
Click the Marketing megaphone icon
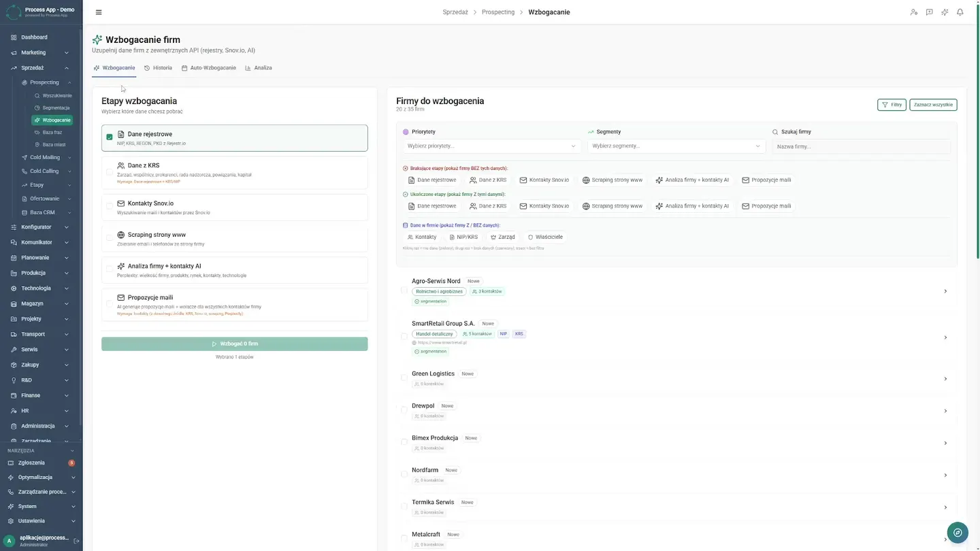(14, 52)
